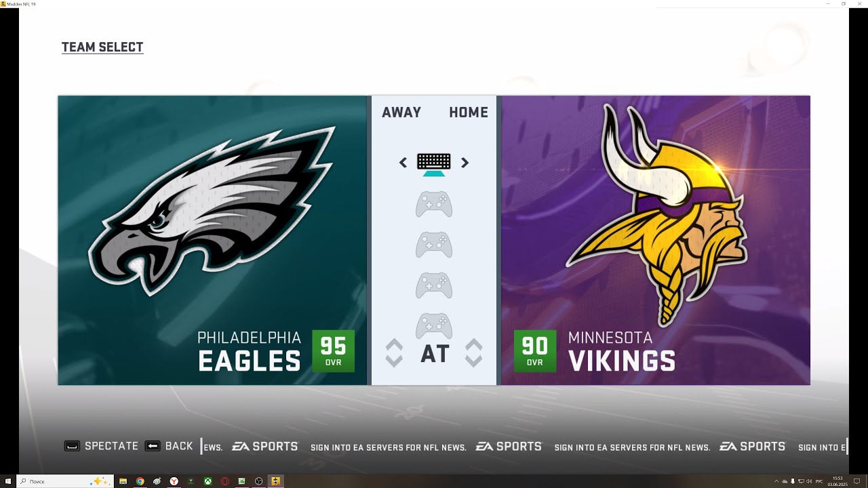Image resolution: width=868 pixels, height=488 pixels.
Task: Click the Minnesota Vikings logo
Action: point(657,216)
